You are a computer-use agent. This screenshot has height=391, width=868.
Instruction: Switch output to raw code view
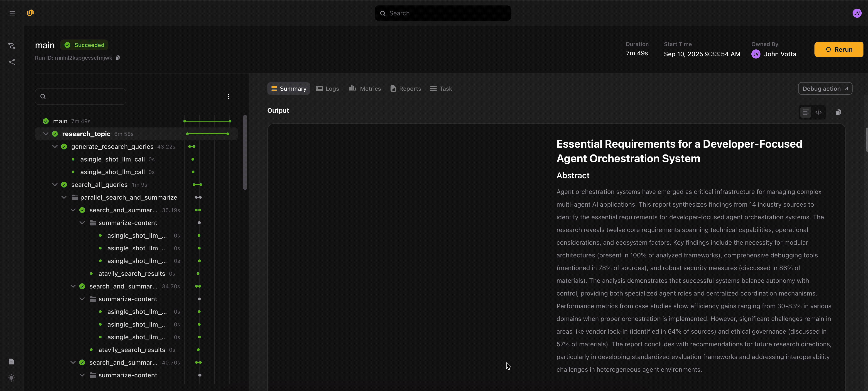point(819,112)
